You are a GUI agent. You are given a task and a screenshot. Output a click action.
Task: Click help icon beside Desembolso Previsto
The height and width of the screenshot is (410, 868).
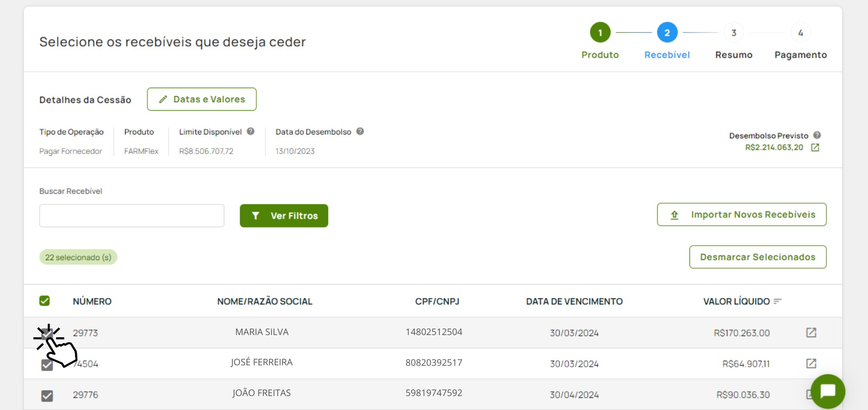[817, 135]
